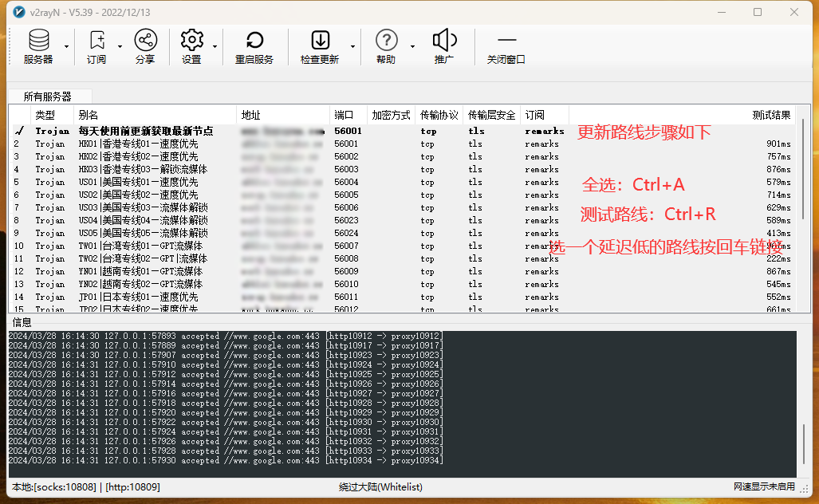Click the 分享 (Share) icon
The image size is (819, 504).
click(145, 40)
